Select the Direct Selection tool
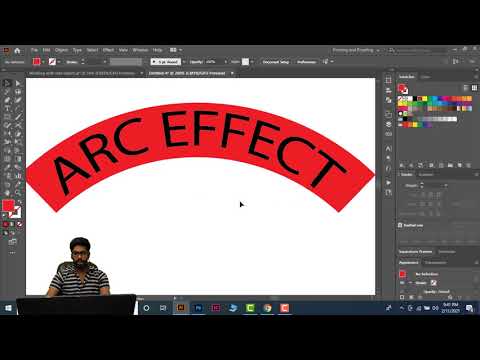Screen dimensions: 480x360 click(18, 83)
